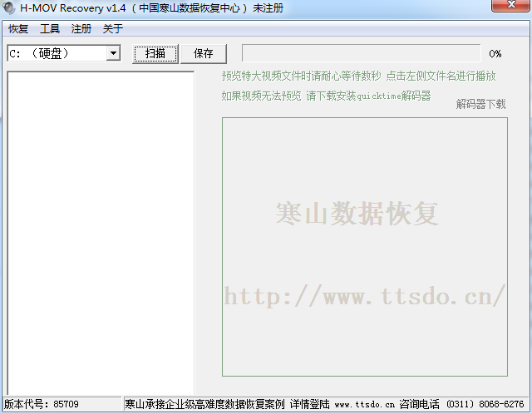Open the 工具 menu
This screenshot has width=532, height=414.
pos(50,29)
